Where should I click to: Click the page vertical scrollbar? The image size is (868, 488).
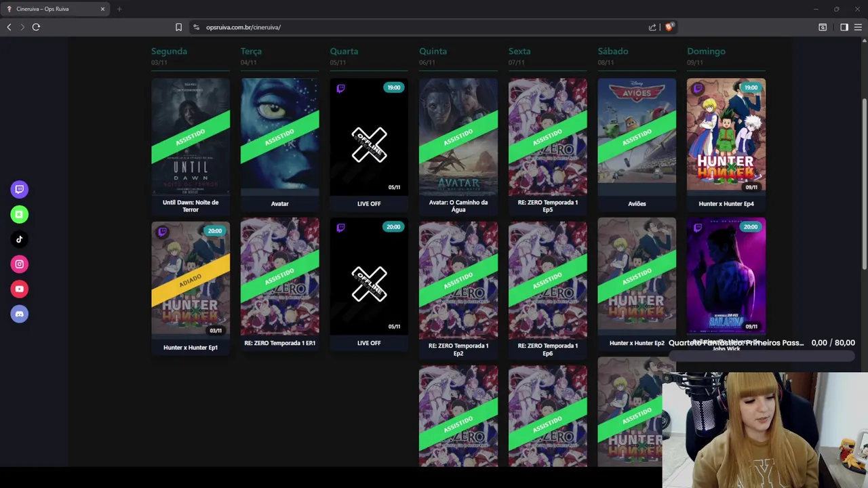click(x=865, y=183)
